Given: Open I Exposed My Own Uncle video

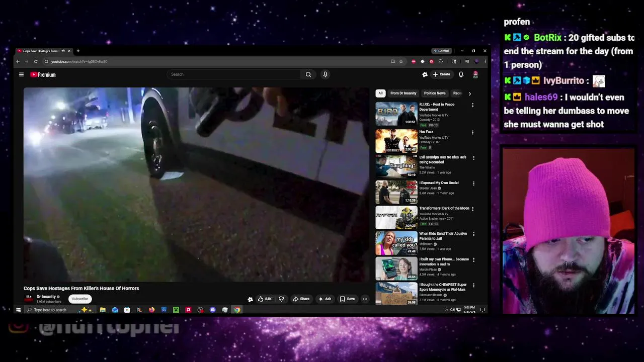Looking at the screenshot, I should click(439, 183).
